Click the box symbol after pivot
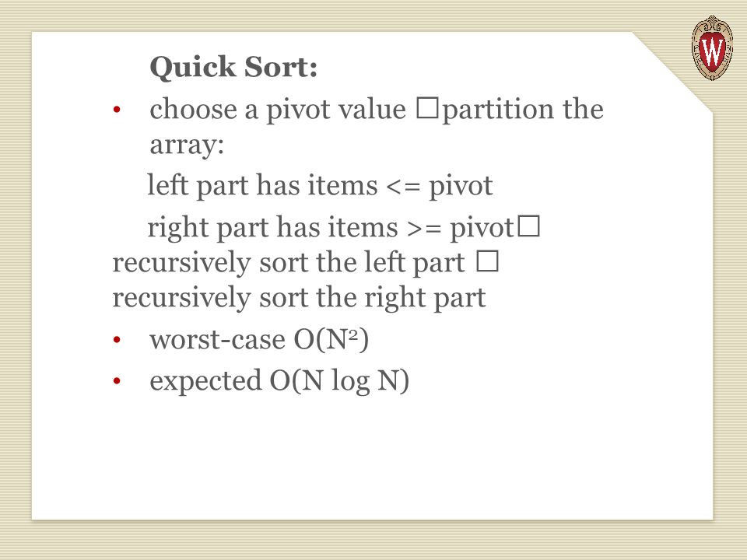The width and height of the screenshot is (747, 560). [529, 226]
